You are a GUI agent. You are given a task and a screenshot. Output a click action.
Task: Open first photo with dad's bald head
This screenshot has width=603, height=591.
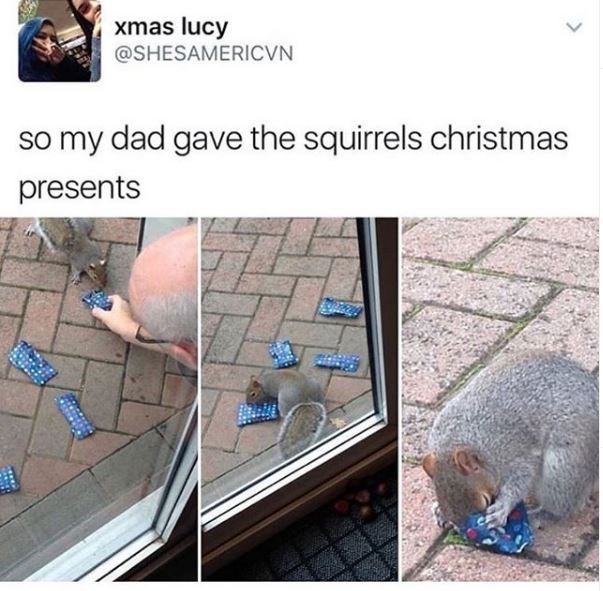(98, 399)
